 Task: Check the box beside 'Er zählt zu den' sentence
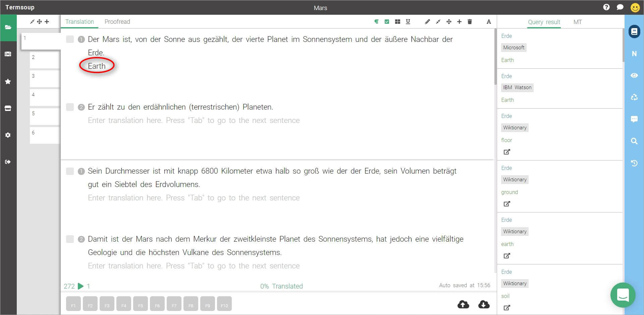click(70, 107)
